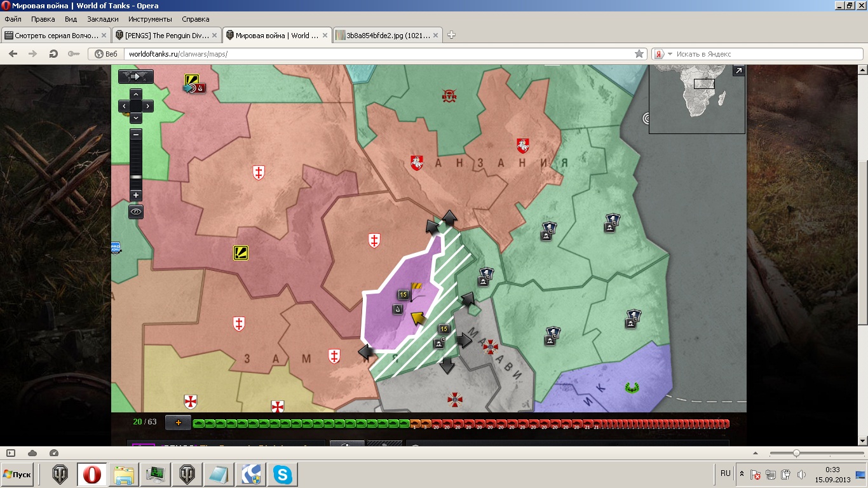
Task: Open a new tab with plus button
Action: [x=451, y=36]
